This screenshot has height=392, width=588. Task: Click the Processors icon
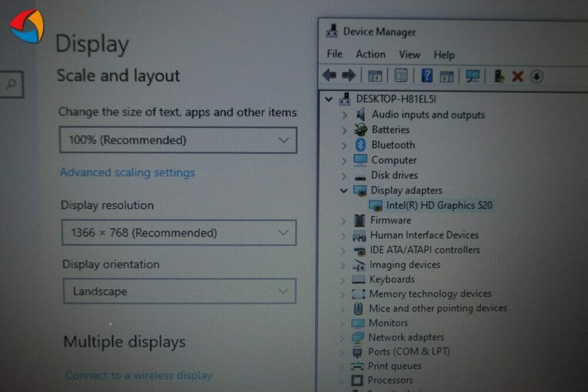(357, 380)
